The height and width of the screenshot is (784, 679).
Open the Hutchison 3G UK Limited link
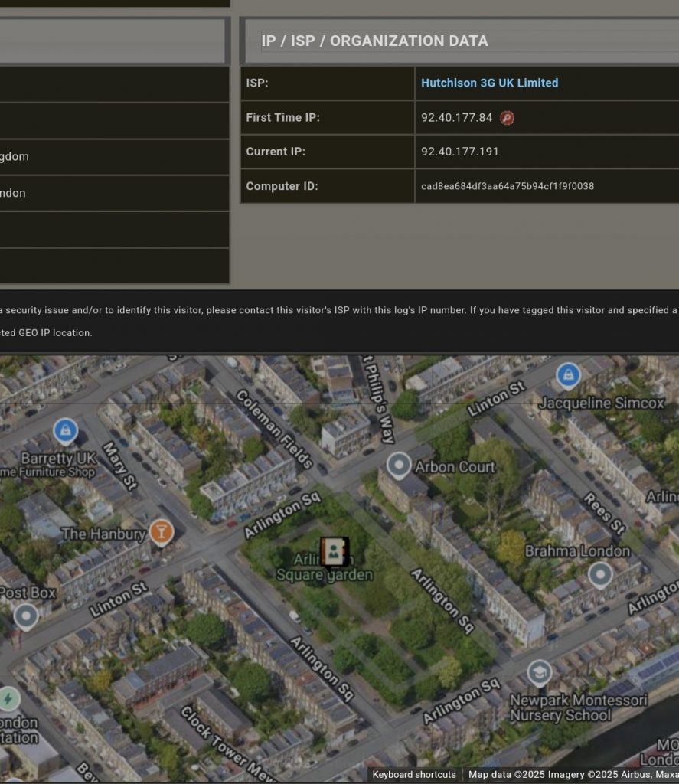pos(489,83)
